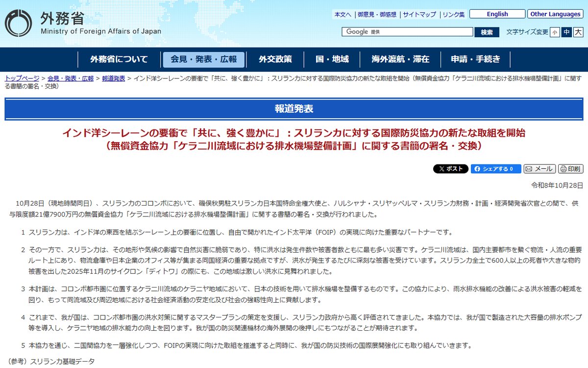
Task: Open 国・地域 menu
Action: tap(332, 59)
